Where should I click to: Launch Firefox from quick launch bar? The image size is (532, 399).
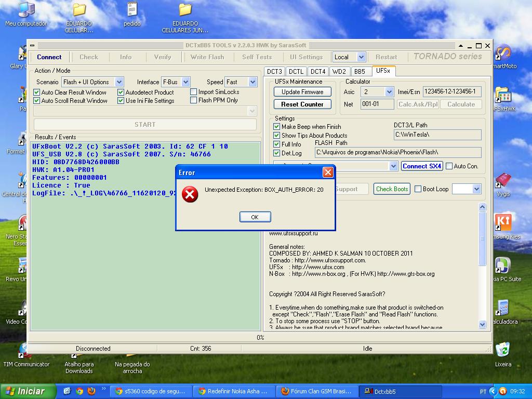point(91,391)
